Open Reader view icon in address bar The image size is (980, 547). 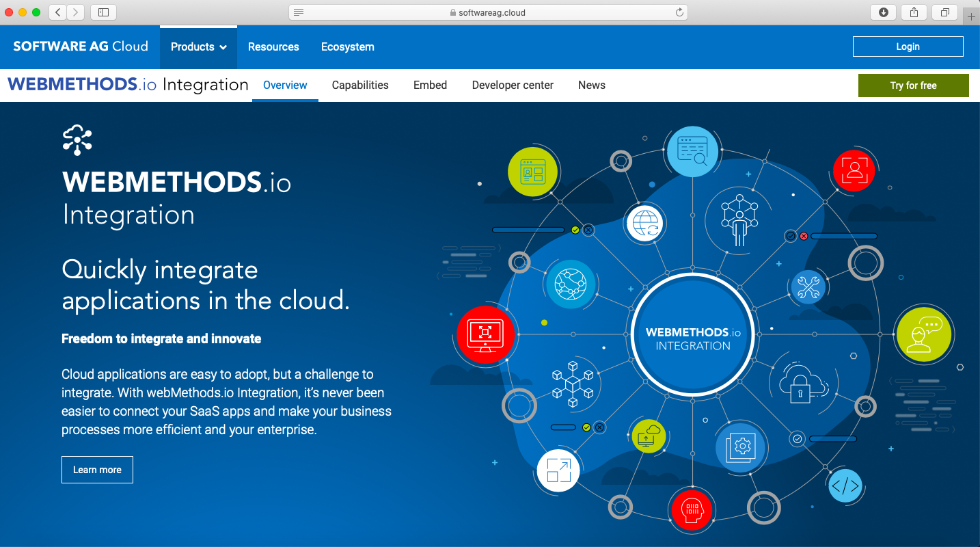[299, 12]
